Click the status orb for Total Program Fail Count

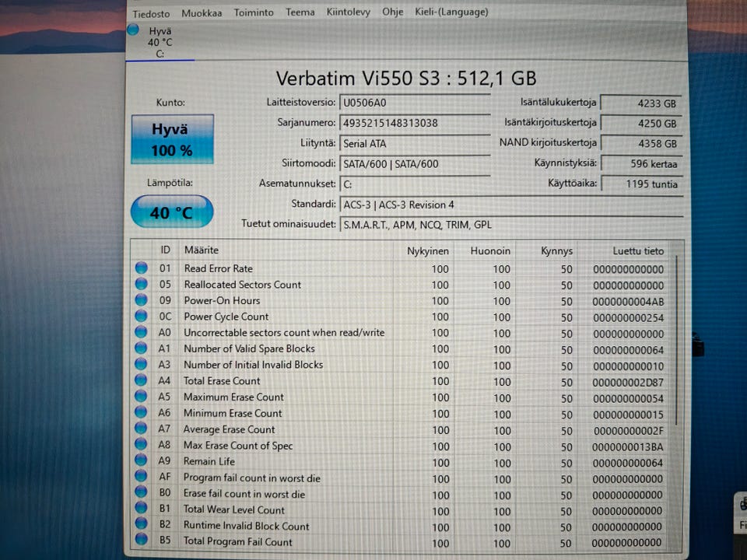141,540
